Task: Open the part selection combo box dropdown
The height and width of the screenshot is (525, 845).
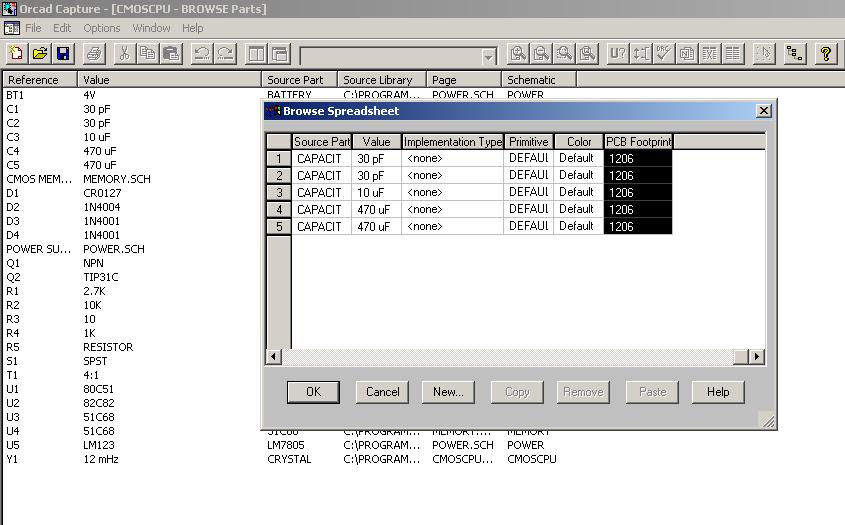Action: click(x=488, y=56)
